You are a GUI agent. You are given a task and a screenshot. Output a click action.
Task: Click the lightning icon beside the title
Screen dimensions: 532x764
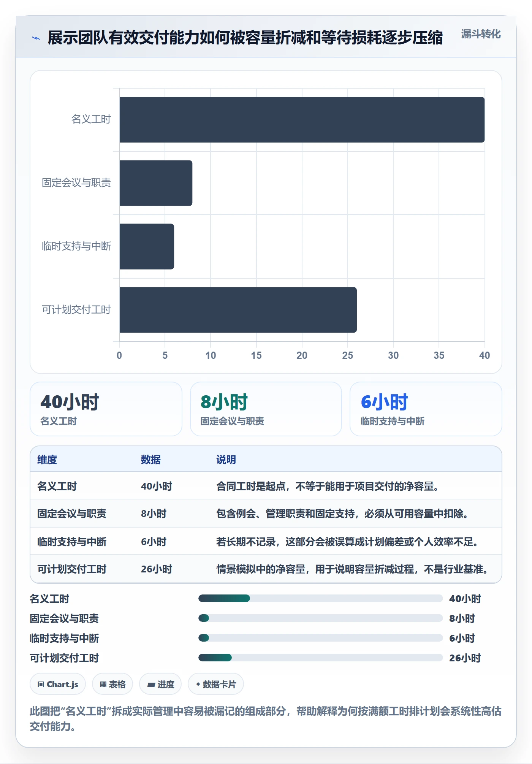pos(36,38)
